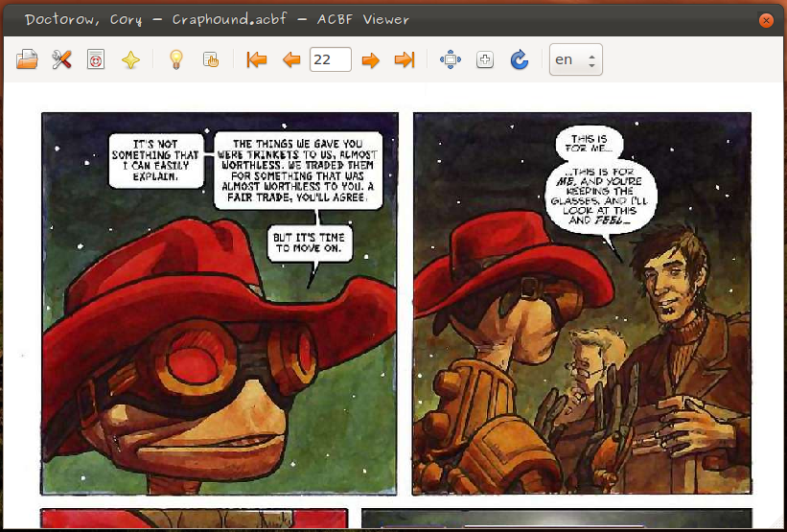Image resolution: width=787 pixels, height=532 pixels.
Task: Close the ACBF Viewer window
Action: click(766, 20)
